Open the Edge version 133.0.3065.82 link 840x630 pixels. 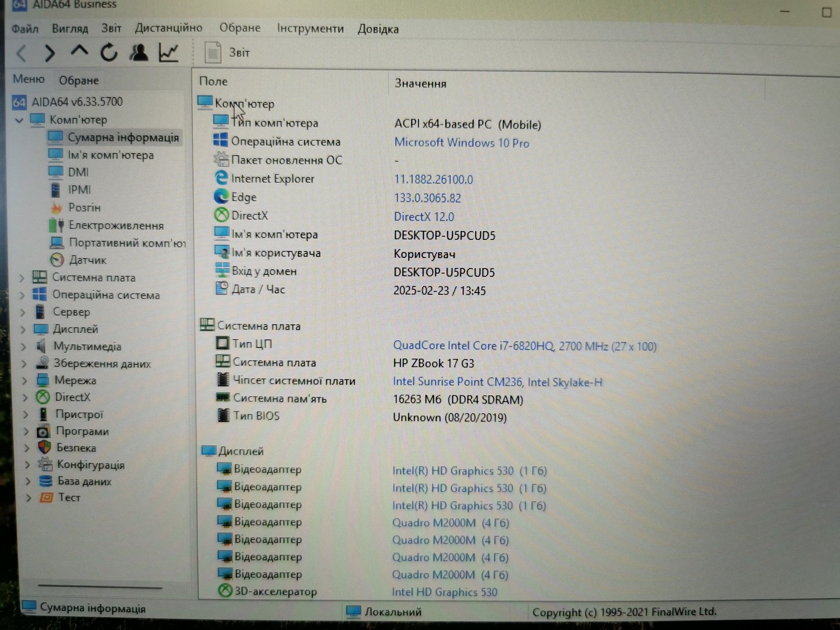pyautogui.click(x=427, y=198)
